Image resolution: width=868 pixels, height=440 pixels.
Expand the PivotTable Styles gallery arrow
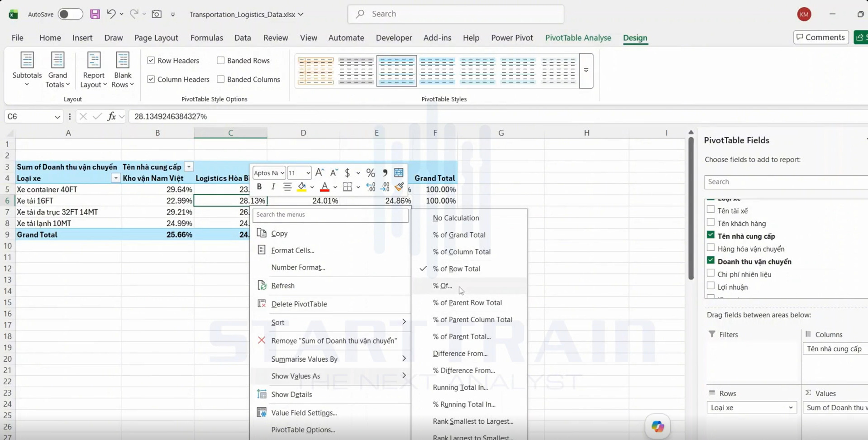click(x=586, y=71)
